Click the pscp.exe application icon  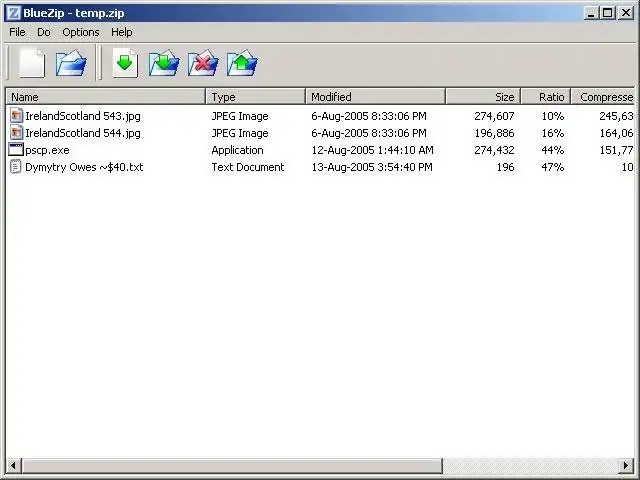[16, 150]
